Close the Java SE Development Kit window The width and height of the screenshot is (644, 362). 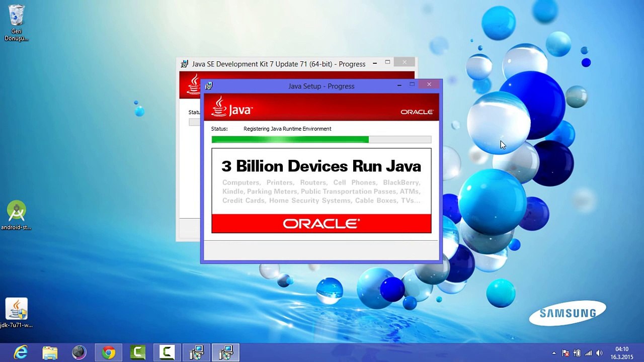point(405,62)
